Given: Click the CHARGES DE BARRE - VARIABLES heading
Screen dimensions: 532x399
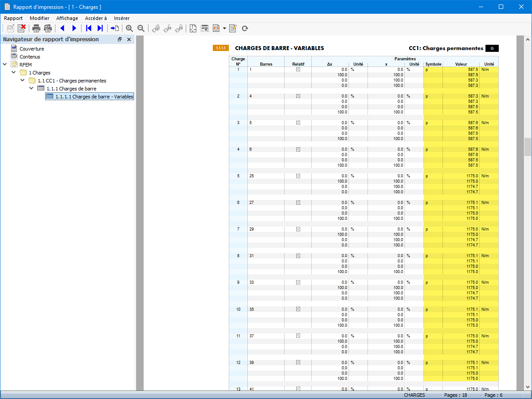Looking at the screenshot, I should click(x=279, y=48).
